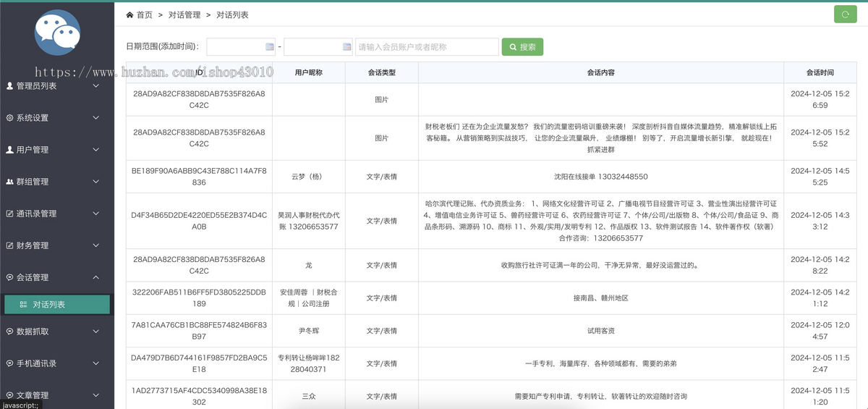Collapse the 会话管理 chevron
Viewport: 868px width, 409px height.
[96, 277]
